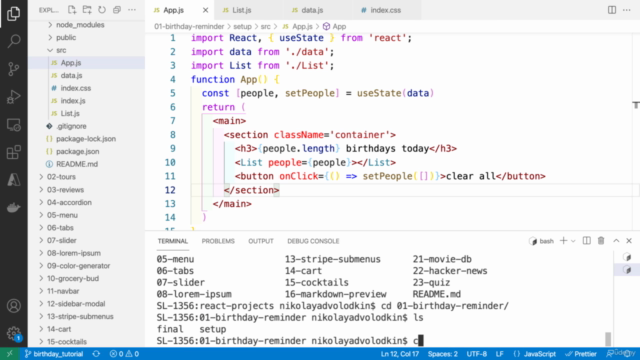Refresh the Explorer tree
640x360 pixels.
[x=102, y=10]
